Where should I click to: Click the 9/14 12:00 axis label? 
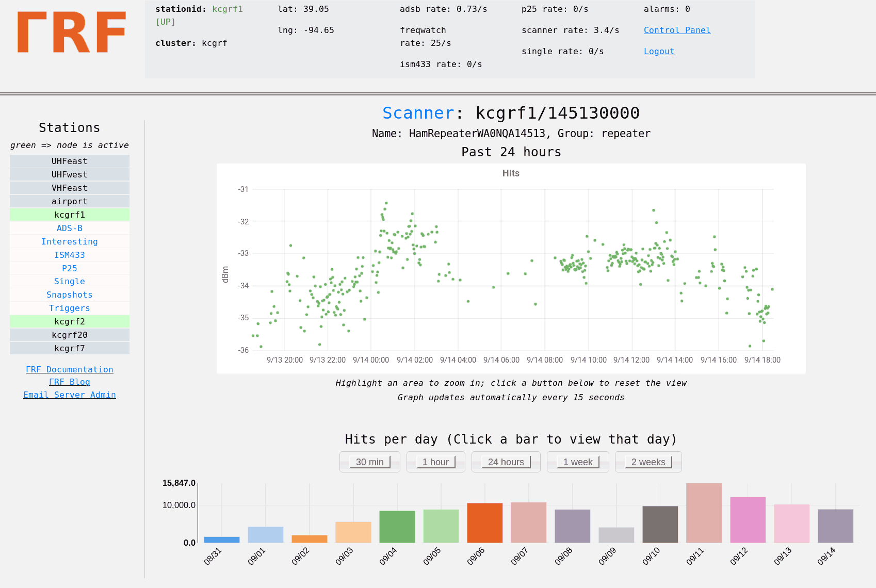[631, 360]
